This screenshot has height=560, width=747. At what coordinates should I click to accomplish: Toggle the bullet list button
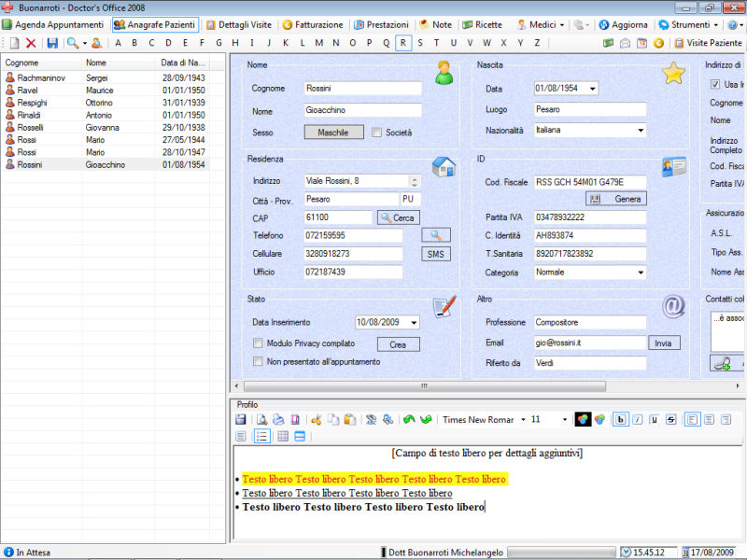point(262,436)
